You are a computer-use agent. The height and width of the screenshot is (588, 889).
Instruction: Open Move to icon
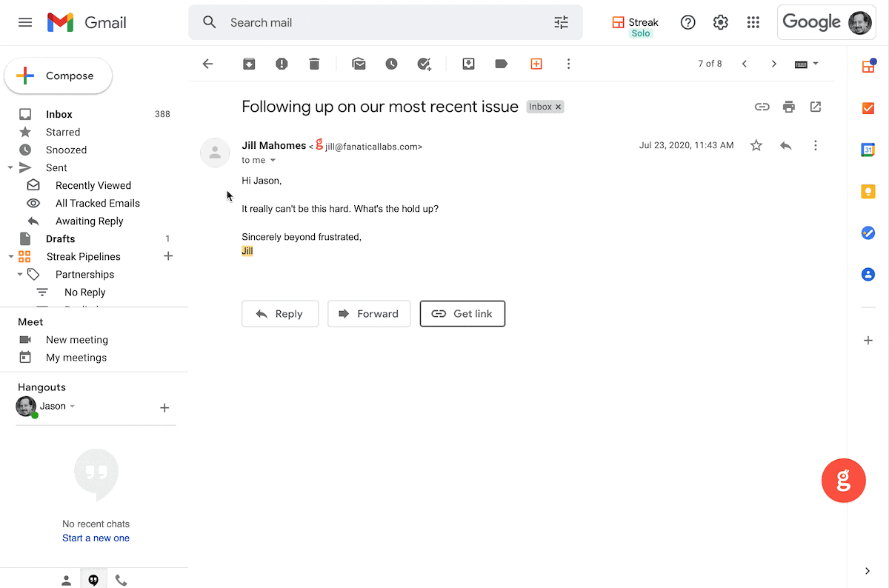pos(468,64)
